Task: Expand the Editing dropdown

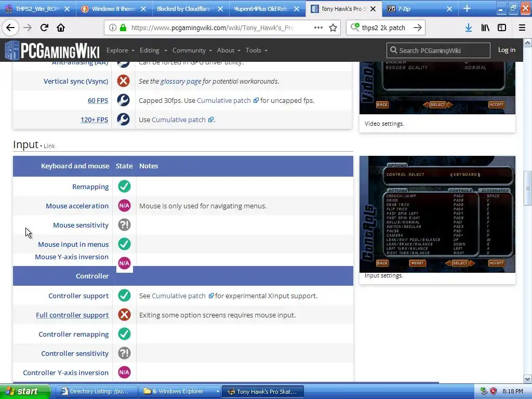Action: tap(153, 50)
